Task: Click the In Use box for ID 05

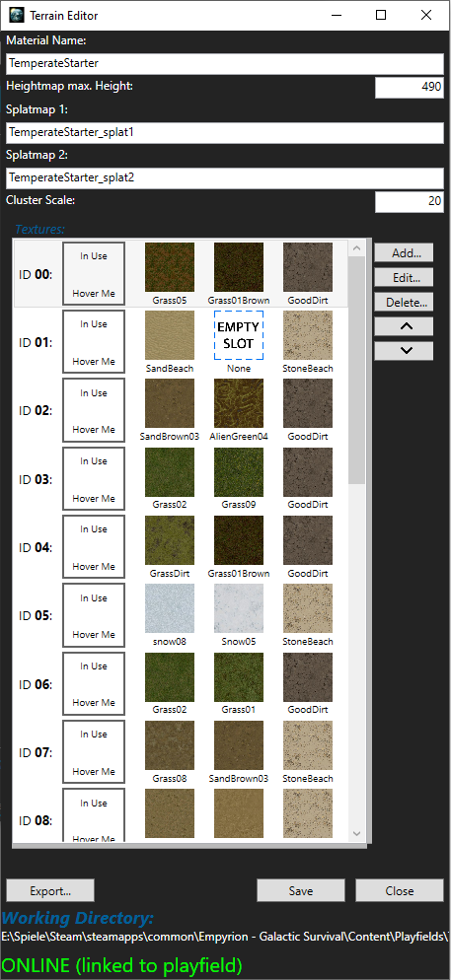Action: [x=94, y=615]
